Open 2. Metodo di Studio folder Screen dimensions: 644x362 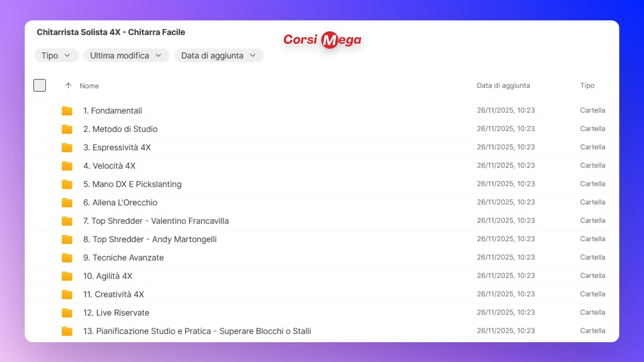pyautogui.click(x=120, y=129)
